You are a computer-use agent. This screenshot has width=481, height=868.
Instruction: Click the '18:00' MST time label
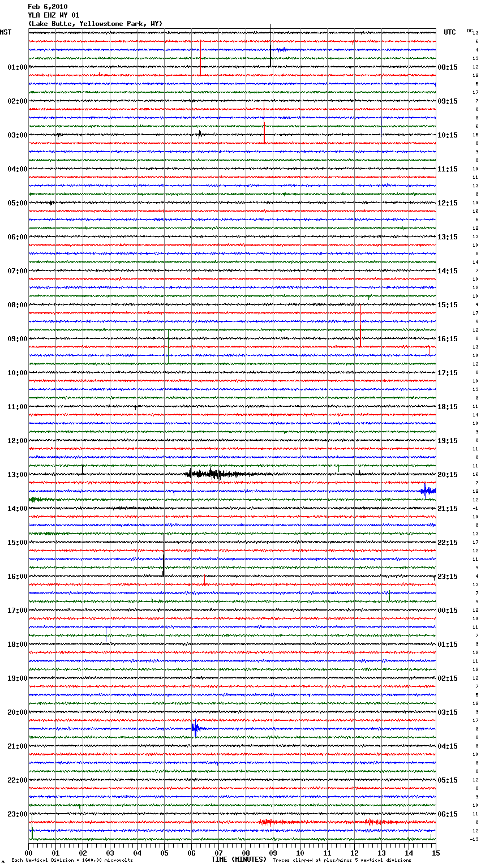click(18, 644)
